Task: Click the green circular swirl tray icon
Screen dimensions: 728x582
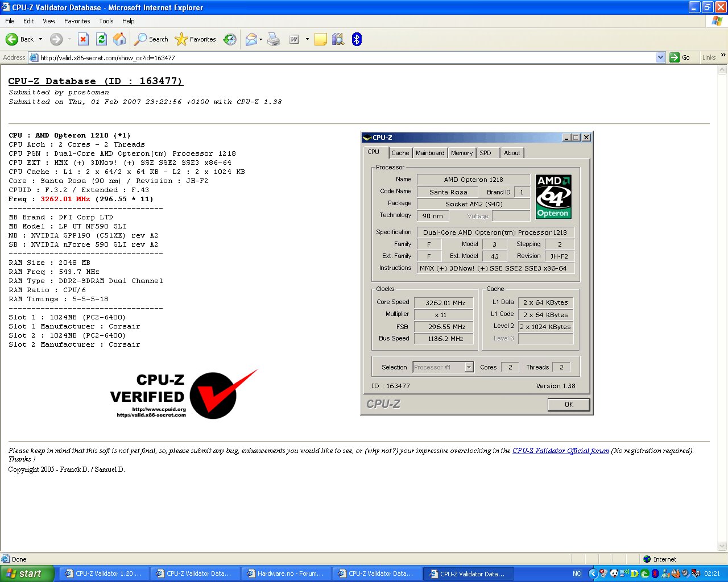Action: [x=645, y=573]
